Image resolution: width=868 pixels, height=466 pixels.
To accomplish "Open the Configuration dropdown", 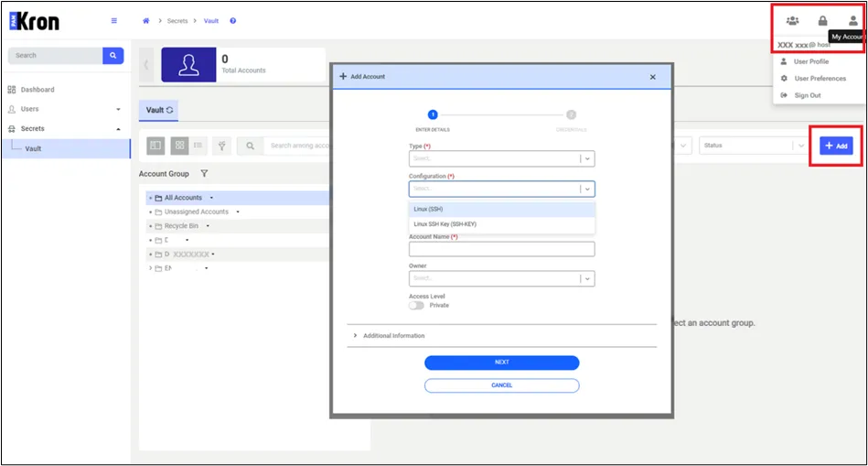I will point(501,189).
